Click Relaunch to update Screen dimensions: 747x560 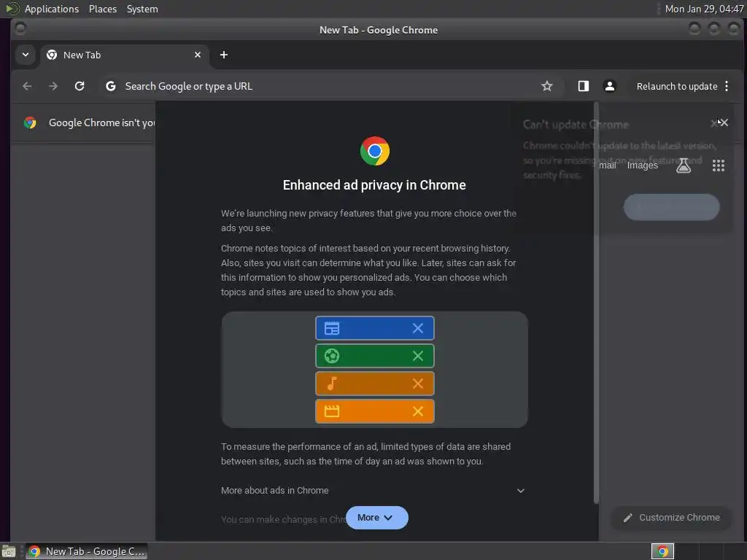pyautogui.click(x=677, y=86)
